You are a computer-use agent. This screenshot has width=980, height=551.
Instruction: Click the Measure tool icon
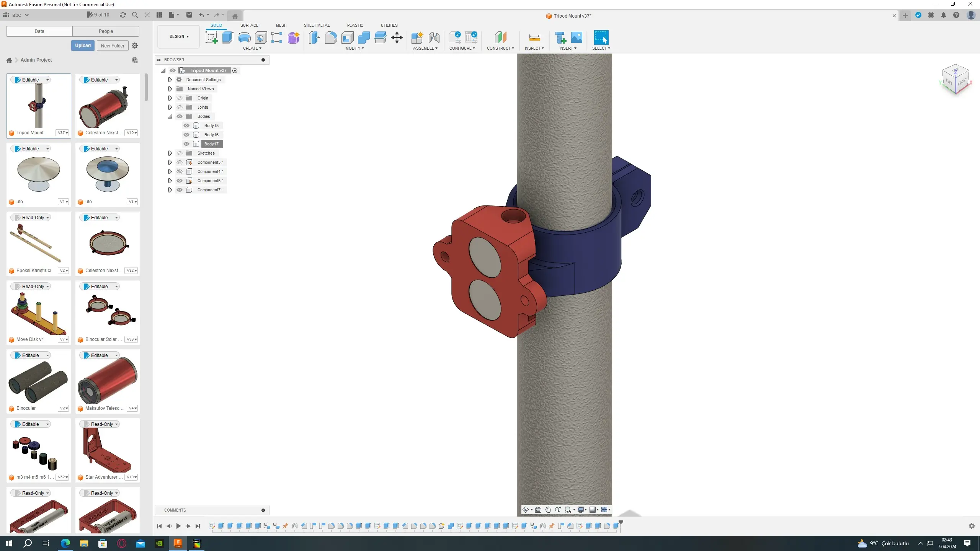pyautogui.click(x=534, y=37)
